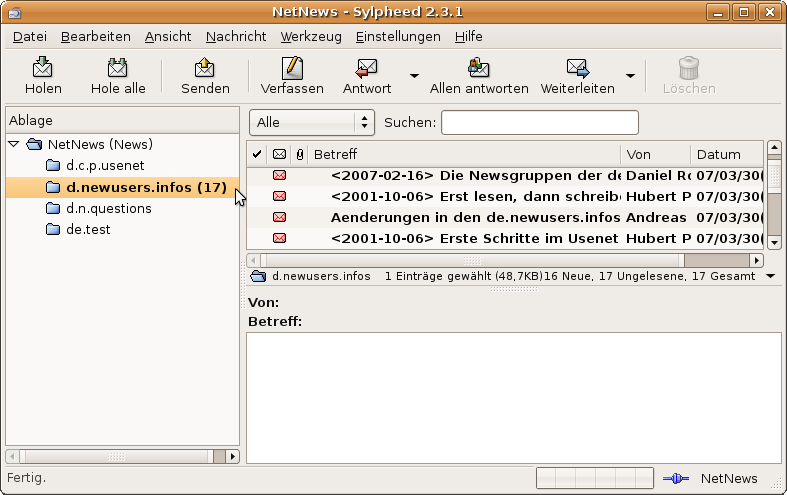Click message list horizontal scroll right arrow
This screenshot has height=495, width=787.
click(x=756, y=260)
